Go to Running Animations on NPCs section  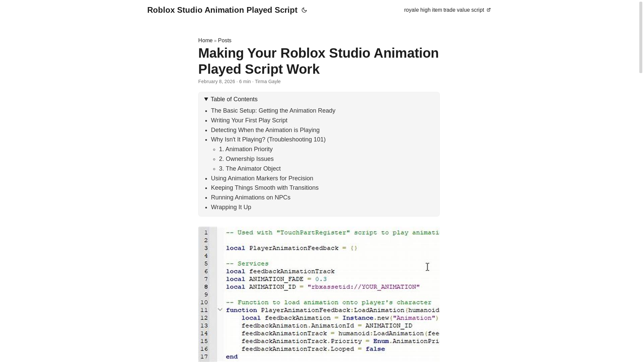251,197
